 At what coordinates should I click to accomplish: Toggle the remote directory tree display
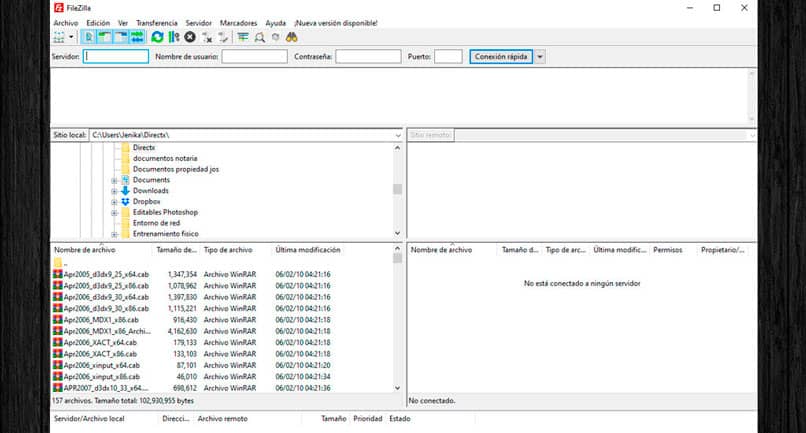click(121, 37)
